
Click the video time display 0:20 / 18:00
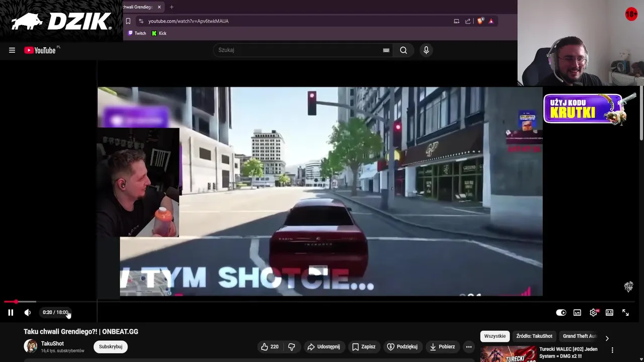[x=55, y=313]
